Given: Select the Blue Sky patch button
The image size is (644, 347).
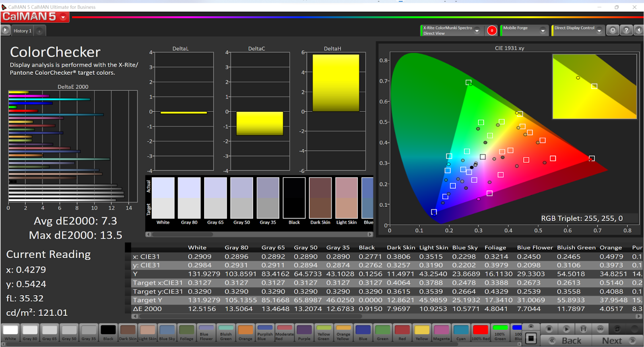Looking at the screenshot, I should (167, 333).
